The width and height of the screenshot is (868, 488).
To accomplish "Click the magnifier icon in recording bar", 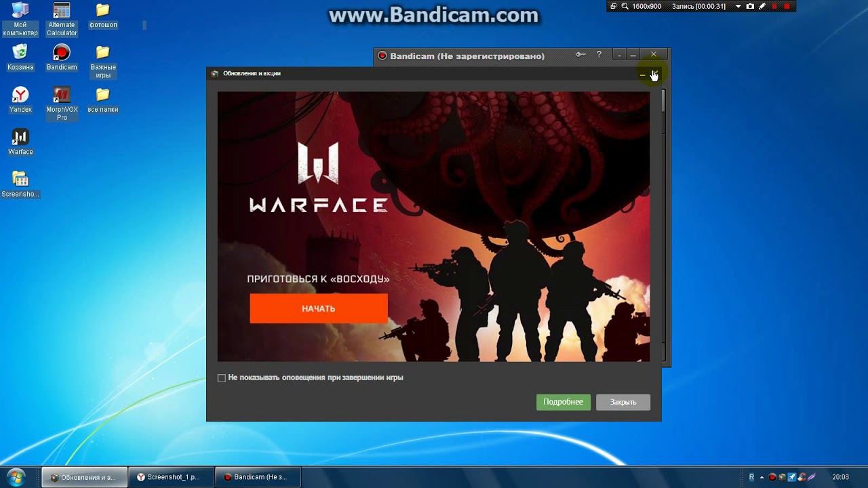I will tap(625, 6).
